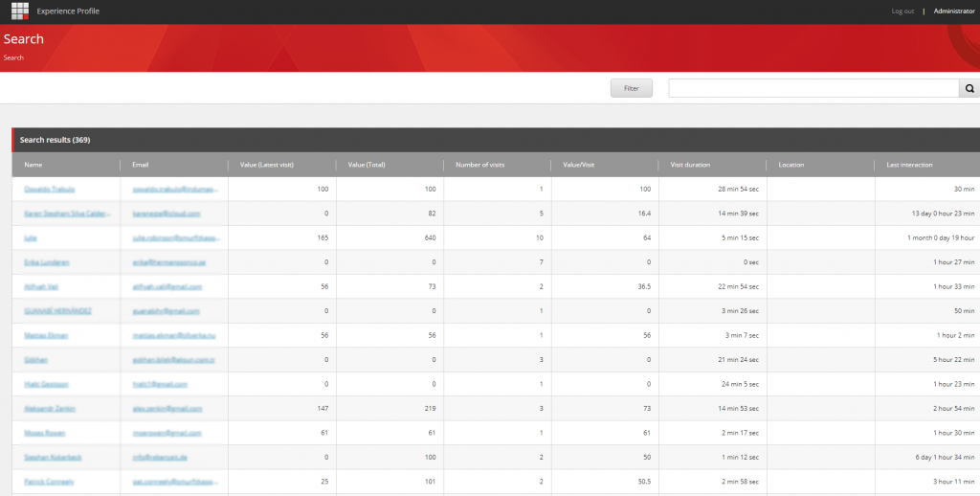Sort by the Email column header
This screenshot has width=980, height=496.
140,165
